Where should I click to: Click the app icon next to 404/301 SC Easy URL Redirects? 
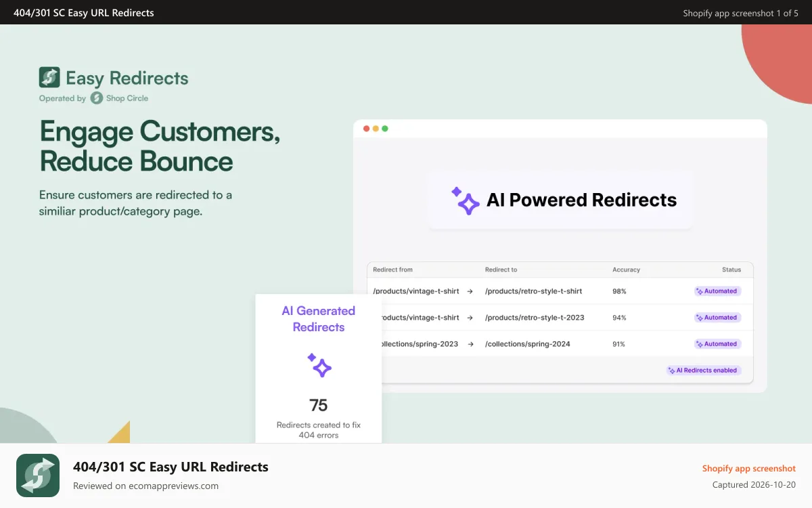38,475
